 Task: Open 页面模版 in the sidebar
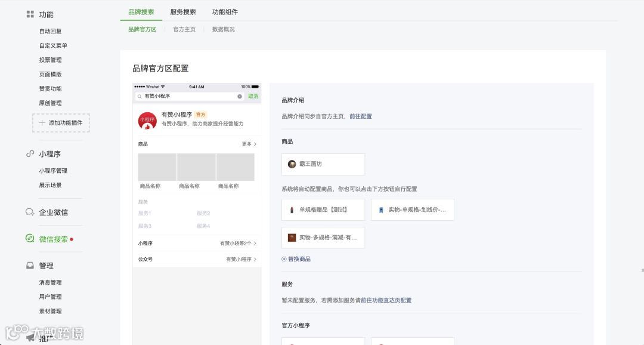pyautogui.click(x=51, y=75)
